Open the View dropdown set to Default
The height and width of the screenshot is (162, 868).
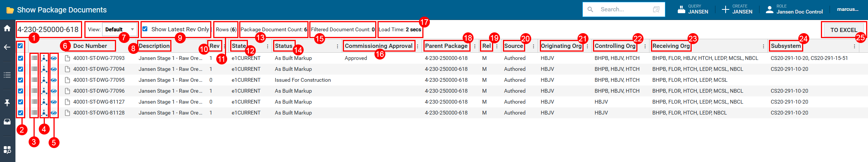tap(119, 29)
